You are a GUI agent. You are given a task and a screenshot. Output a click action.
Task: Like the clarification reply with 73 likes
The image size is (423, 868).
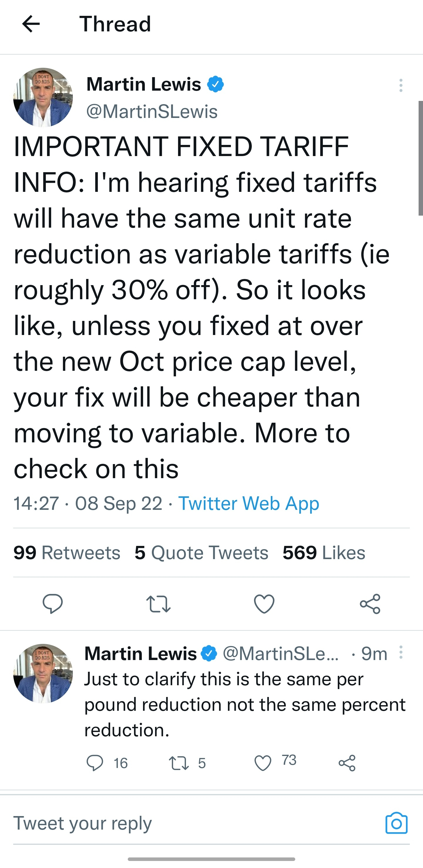pyautogui.click(x=263, y=763)
